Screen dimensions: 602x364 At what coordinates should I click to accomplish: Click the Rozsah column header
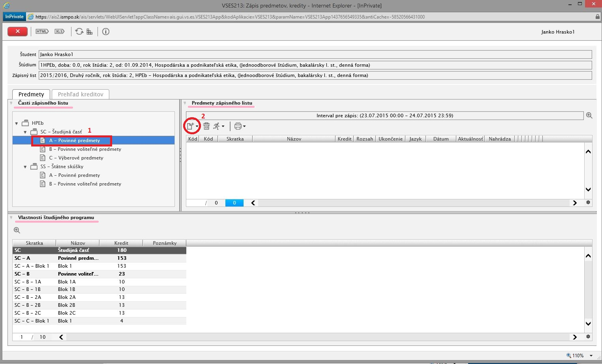pyautogui.click(x=364, y=139)
